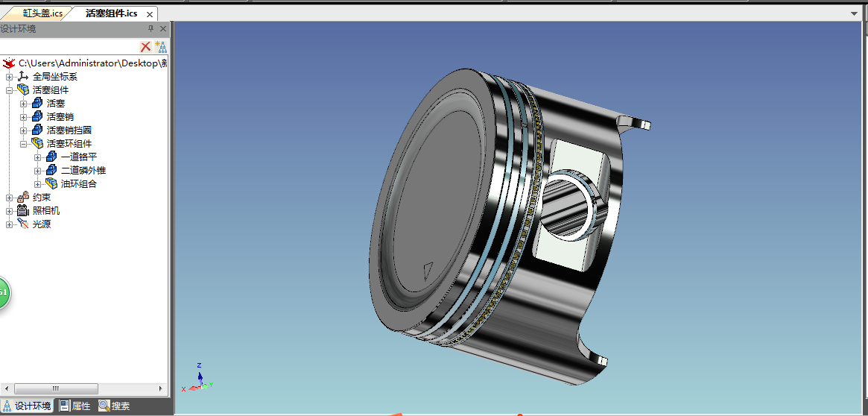Pin the 设计环境 panel with pushpin icon
Image resolution: width=868 pixels, height=416 pixels.
click(x=151, y=29)
